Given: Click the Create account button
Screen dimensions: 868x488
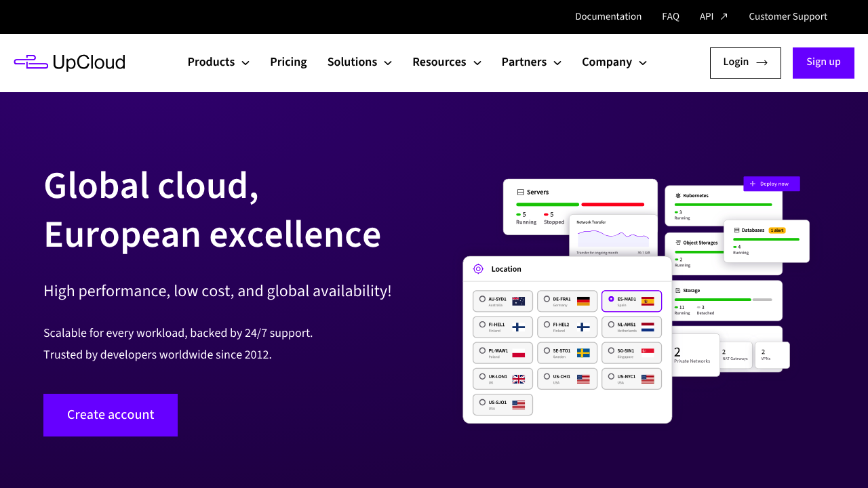Looking at the screenshot, I should tap(110, 415).
